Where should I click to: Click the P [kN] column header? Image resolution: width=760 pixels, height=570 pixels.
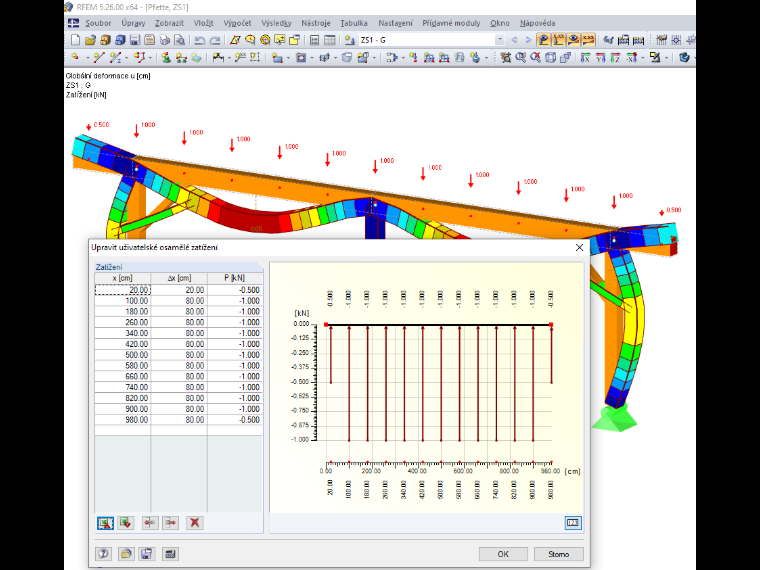235,278
